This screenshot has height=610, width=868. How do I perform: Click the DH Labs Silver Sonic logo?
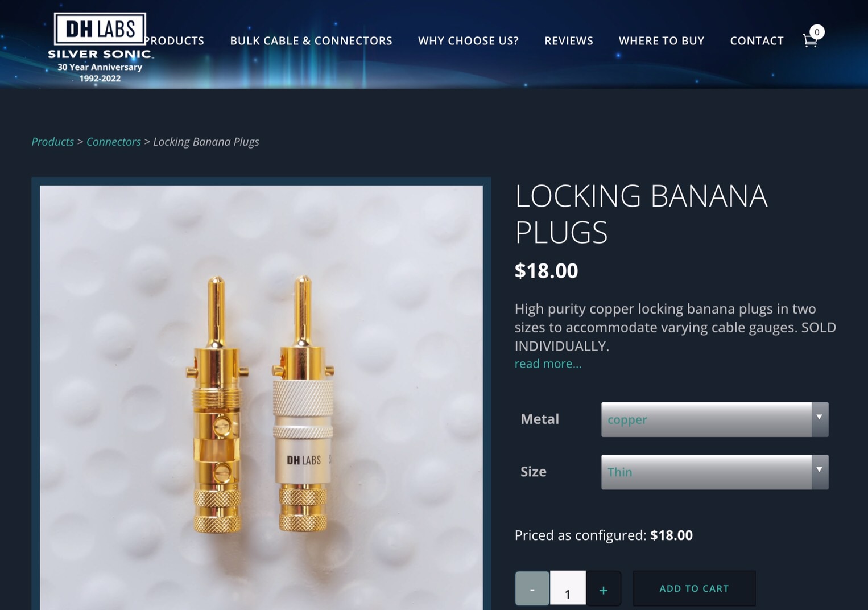(x=100, y=48)
